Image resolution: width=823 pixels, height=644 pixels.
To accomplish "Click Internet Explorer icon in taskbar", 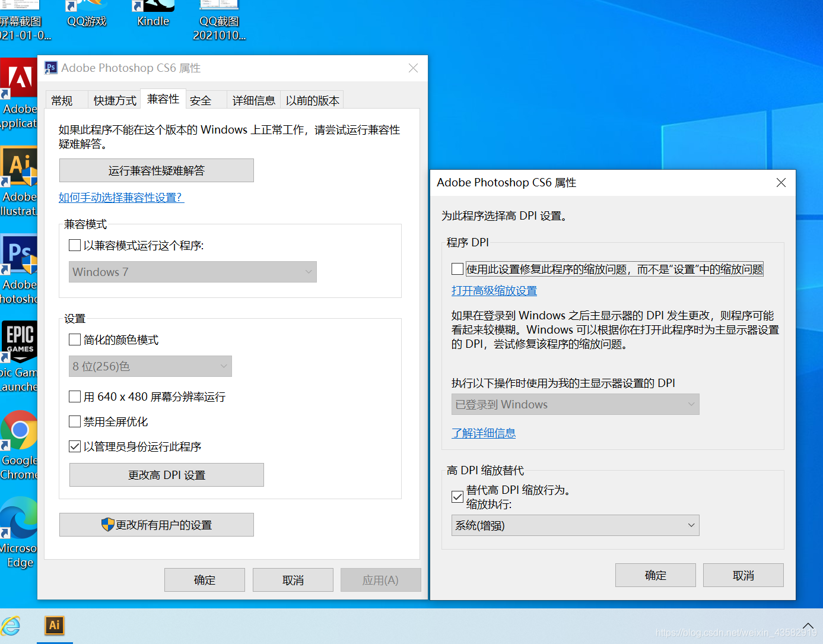I will click(x=11, y=626).
